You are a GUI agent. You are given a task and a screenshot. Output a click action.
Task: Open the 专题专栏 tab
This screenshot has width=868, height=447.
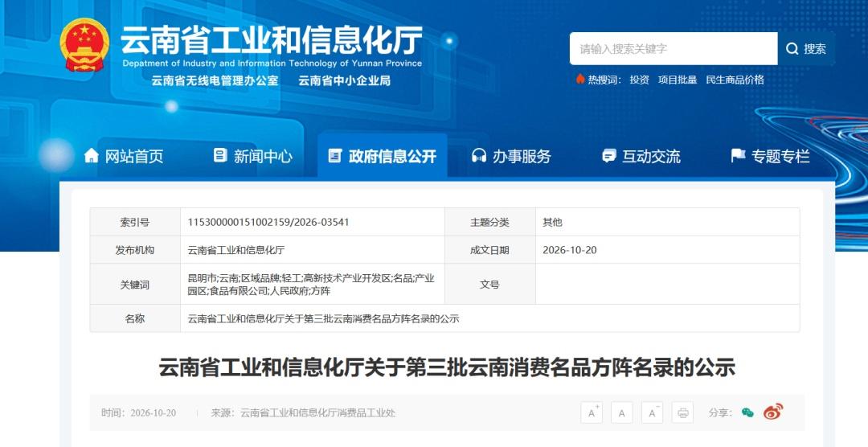(x=770, y=156)
